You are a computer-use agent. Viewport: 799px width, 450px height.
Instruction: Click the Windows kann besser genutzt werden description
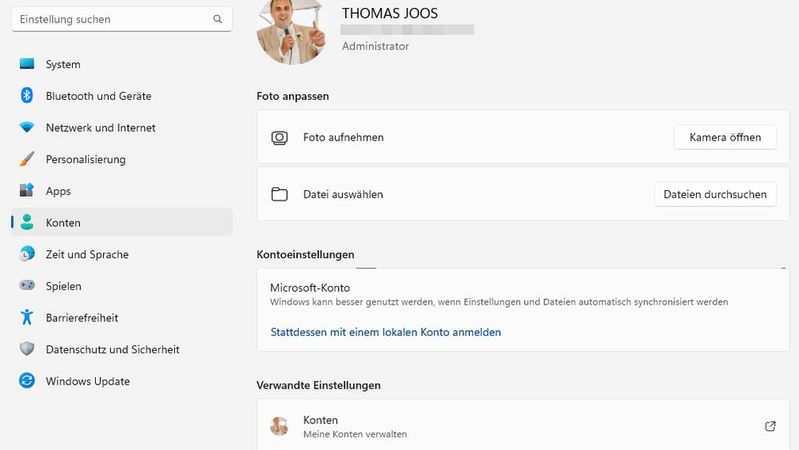(x=499, y=302)
